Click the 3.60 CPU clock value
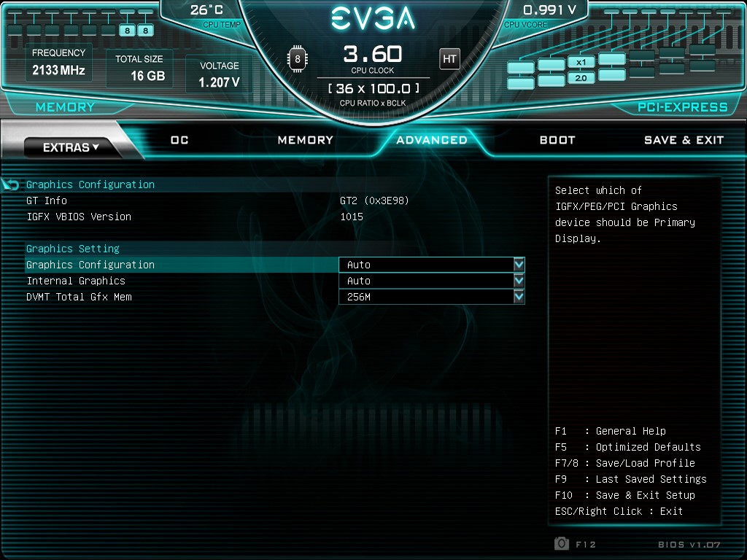This screenshot has width=747, height=560. coord(373,54)
